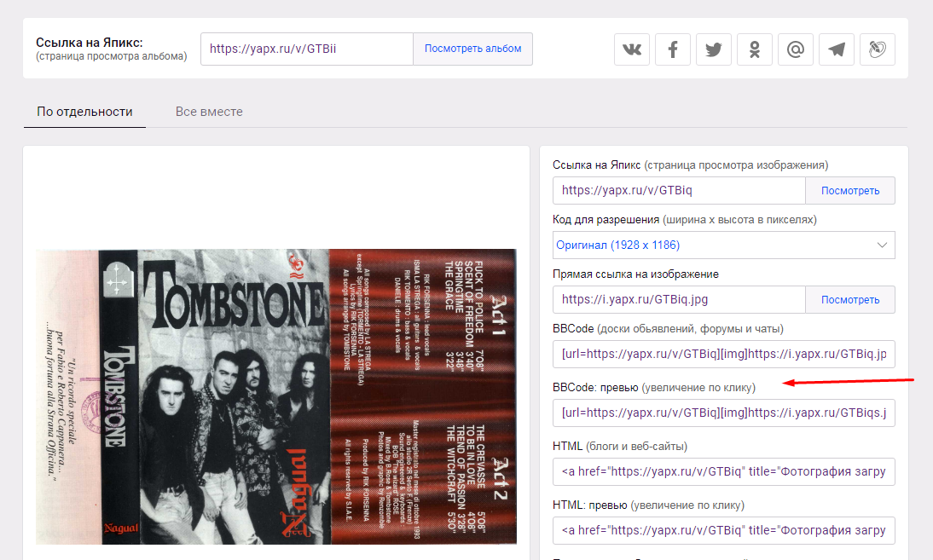The width and height of the screenshot is (933, 560).
Task: Share album on VK
Action: click(x=632, y=49)
